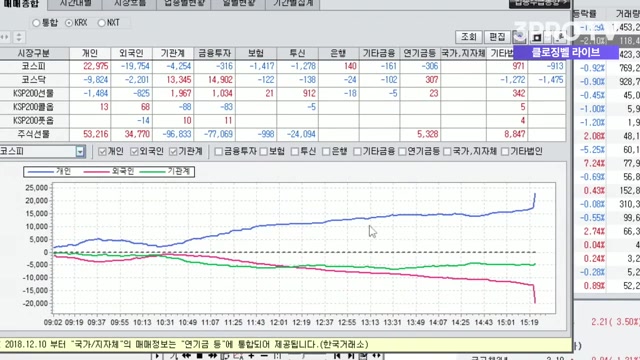Uncheck the 기관계 checkbox above the chart

point(173,151)
